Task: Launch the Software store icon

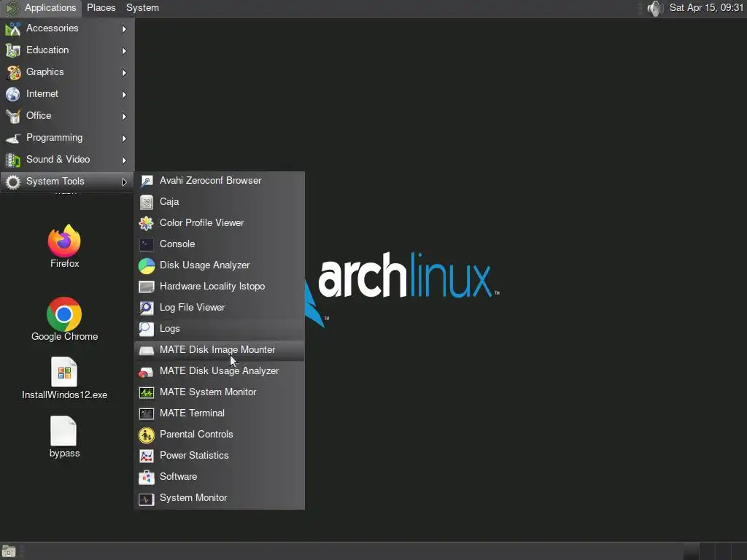Action: pos(146,477)
